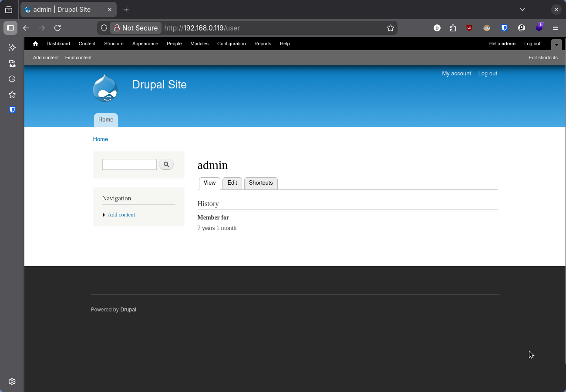This screenshot has width=566, height=392.
Task: Collapse the tab list chevron near the tab bar
Action: coord(522,9)
